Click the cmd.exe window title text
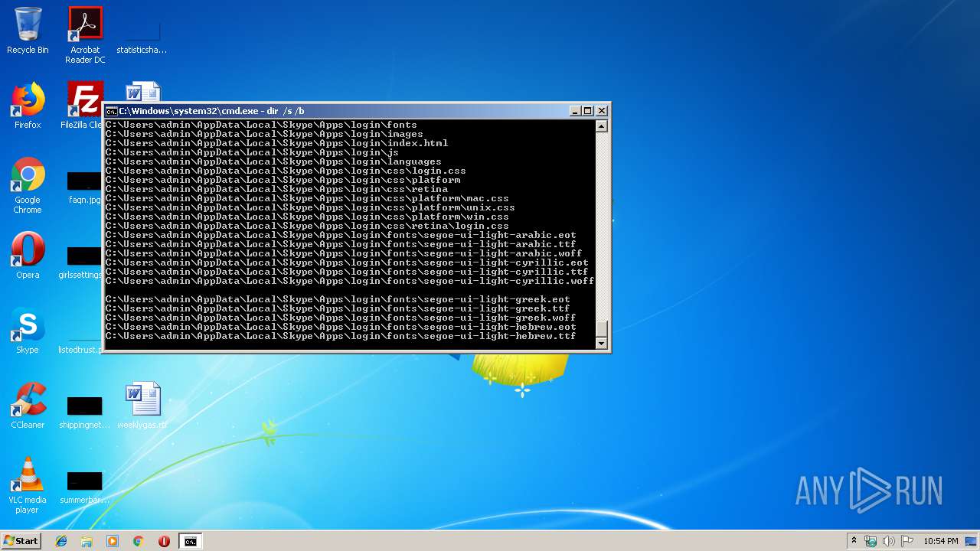This screenshot has width=980, height=551. 211,111
